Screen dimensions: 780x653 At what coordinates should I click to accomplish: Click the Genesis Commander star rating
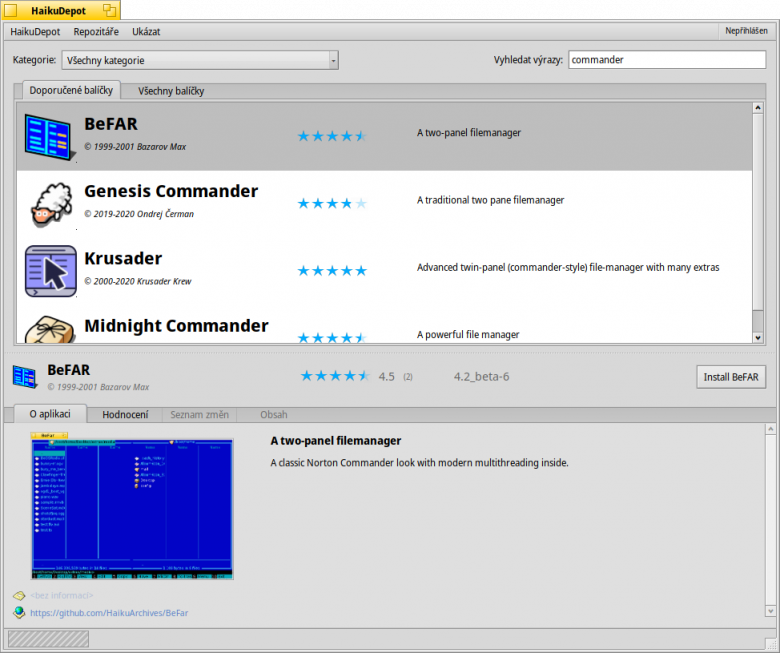pyautogui.click(x=332, y=203)
